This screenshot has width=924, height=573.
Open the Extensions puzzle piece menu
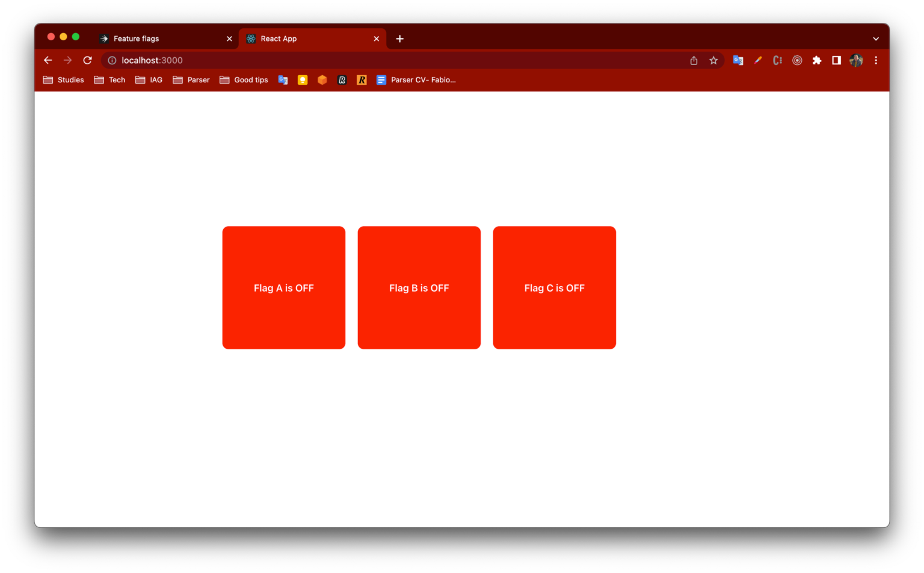click(817, 60)
